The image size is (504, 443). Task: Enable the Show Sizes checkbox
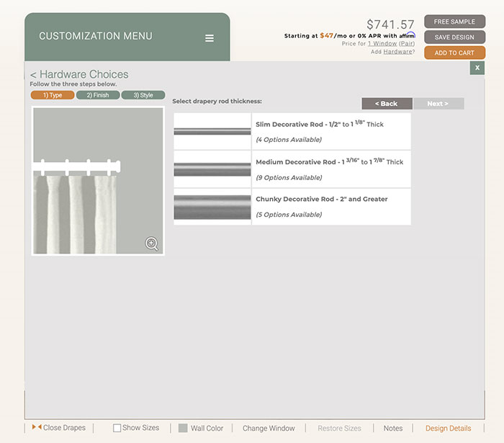tap(117, 428)
